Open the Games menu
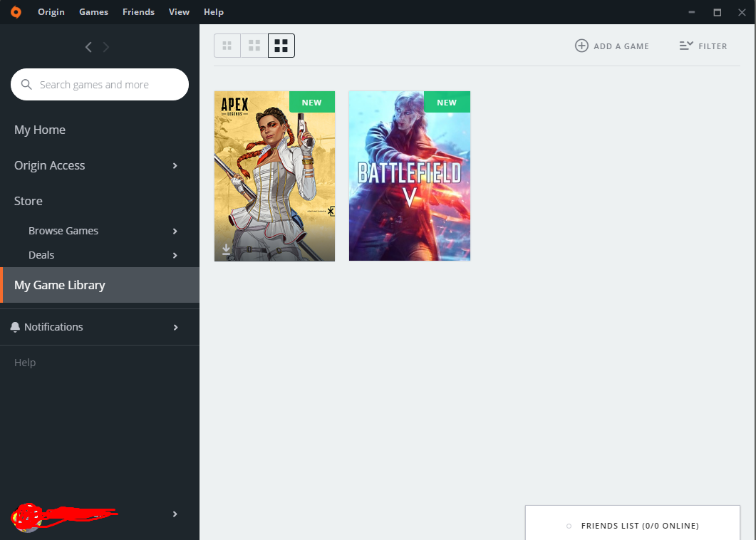 pyautogui.click(x=93, y=12)
